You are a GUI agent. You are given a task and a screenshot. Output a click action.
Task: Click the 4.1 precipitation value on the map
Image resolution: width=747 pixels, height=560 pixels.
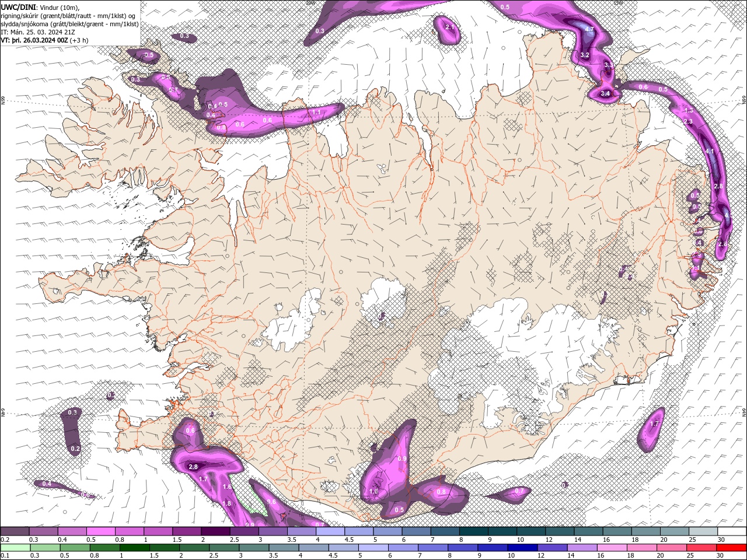pyautogui.click(x=710, y=151)
